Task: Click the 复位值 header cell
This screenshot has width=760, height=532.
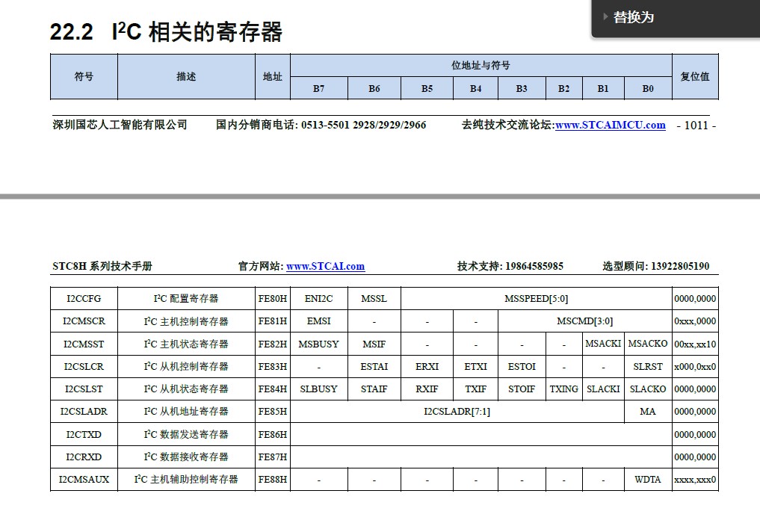Action: 695,76
